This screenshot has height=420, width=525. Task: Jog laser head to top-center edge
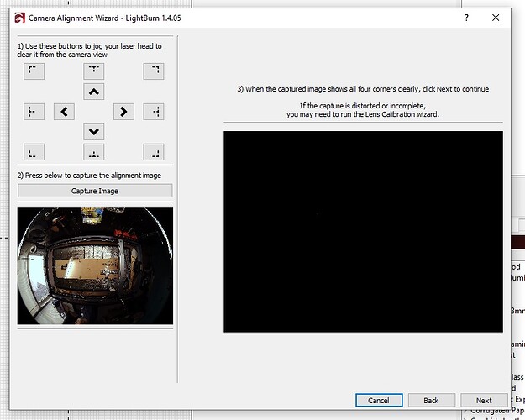click(x=94, y=71)
